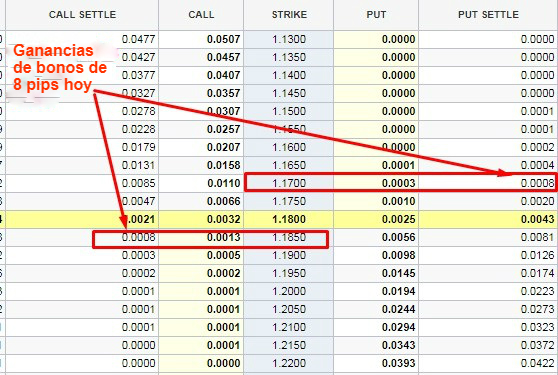Select strike price 1.1900

pos(289,255)
